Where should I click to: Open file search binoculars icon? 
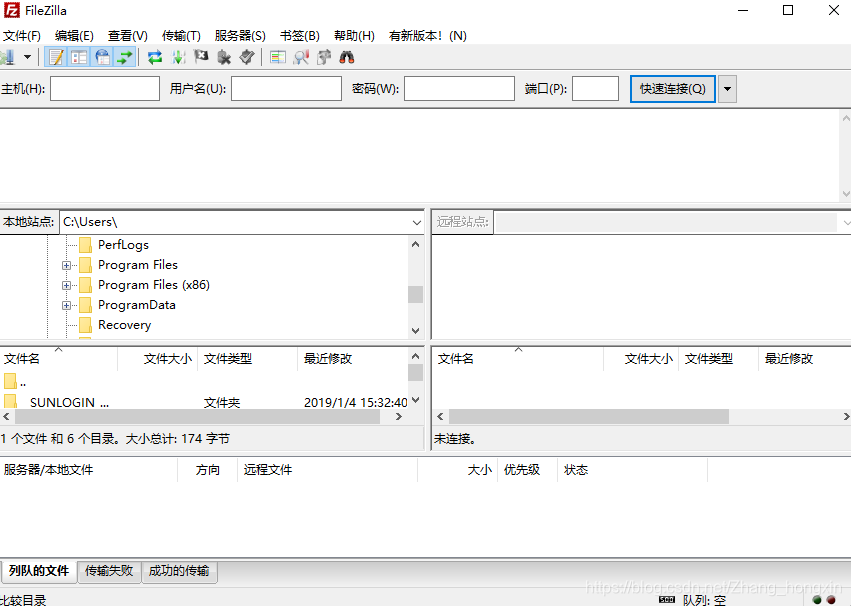[347, 57]
